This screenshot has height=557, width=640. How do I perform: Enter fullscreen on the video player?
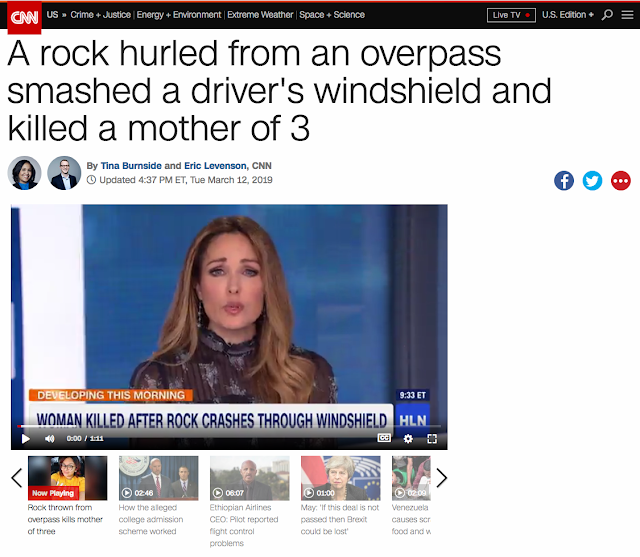pos(432,439)
